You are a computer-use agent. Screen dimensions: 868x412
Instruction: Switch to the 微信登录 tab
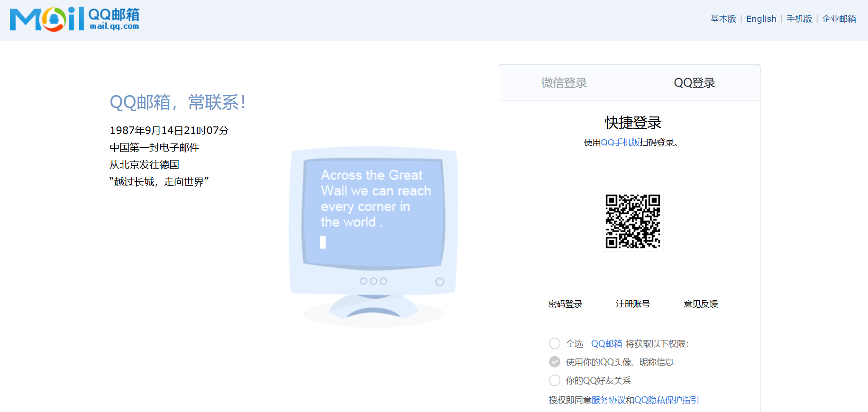(564, 83)
